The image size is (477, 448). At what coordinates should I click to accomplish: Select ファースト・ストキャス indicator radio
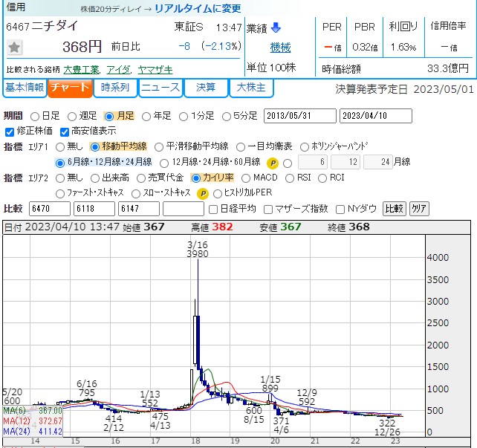click(60, 194)
